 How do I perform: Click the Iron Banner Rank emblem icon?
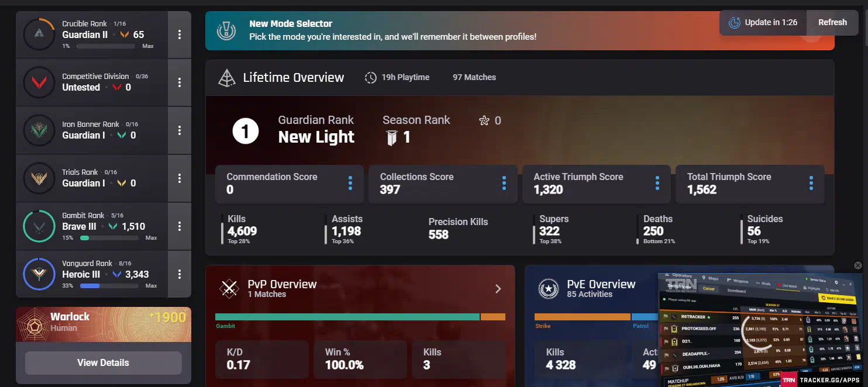coord(39,130)
